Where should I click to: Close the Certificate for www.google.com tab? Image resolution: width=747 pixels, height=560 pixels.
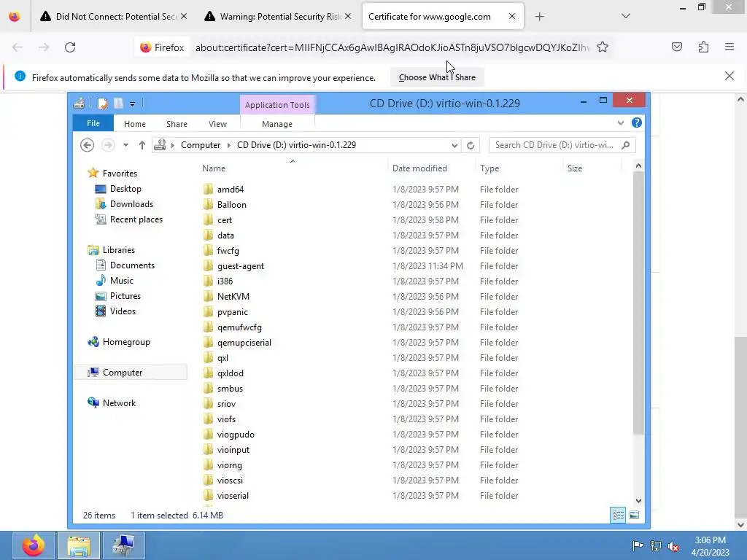[511, 16]
